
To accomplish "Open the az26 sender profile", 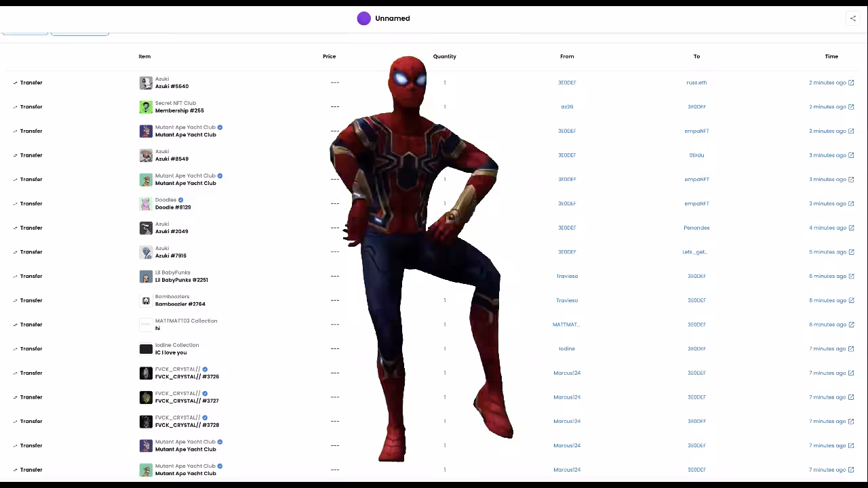I will tap(567, 107).
